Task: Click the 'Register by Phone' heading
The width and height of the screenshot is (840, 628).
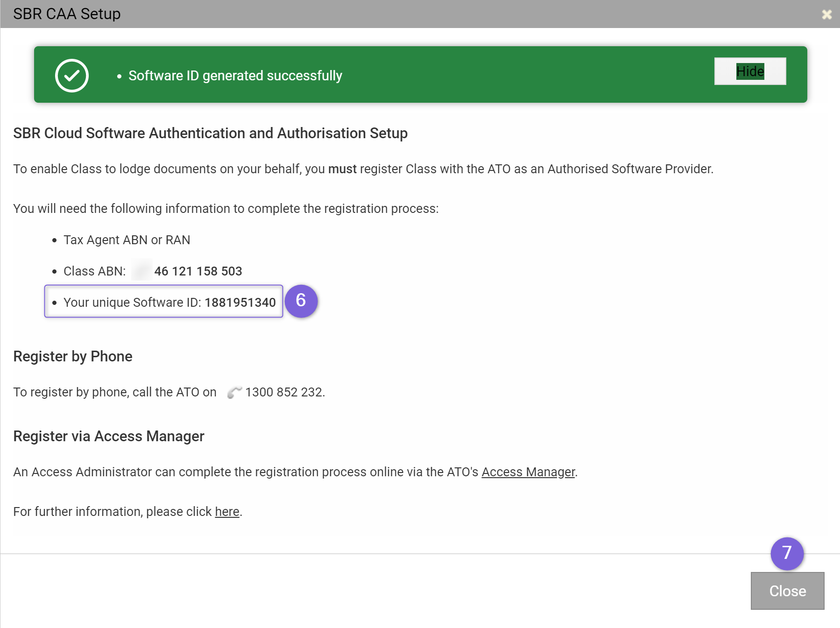Action: point(73,357)
